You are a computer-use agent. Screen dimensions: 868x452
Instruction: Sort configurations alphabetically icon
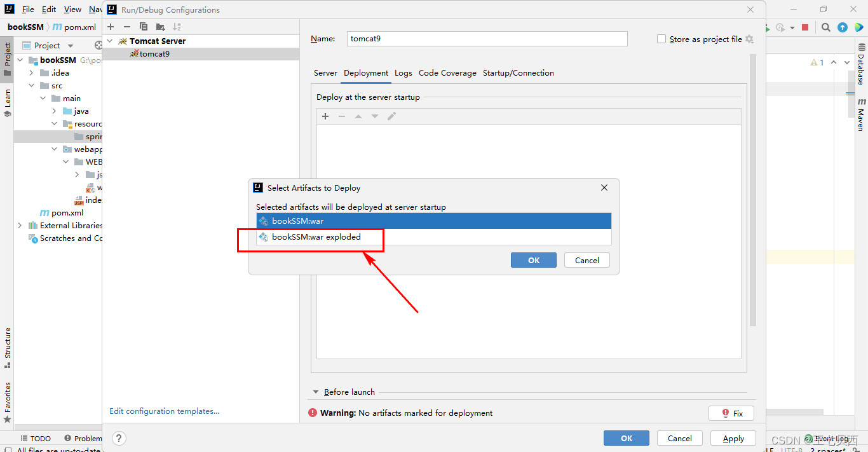pos(177,27)
